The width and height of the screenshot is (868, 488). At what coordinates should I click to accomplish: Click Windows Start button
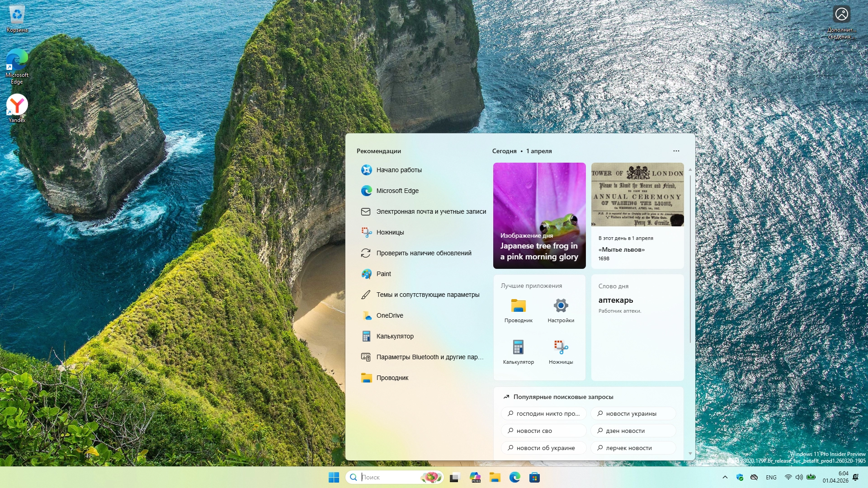tap(334, 477)
